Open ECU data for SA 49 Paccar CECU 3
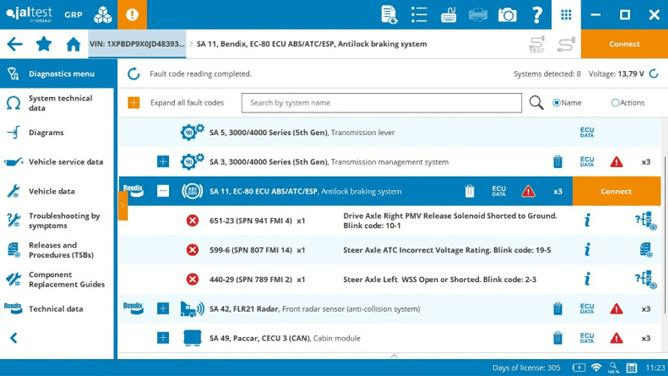Screen dimensions: 668x376 pyautogui.click(x=587, y=338)
